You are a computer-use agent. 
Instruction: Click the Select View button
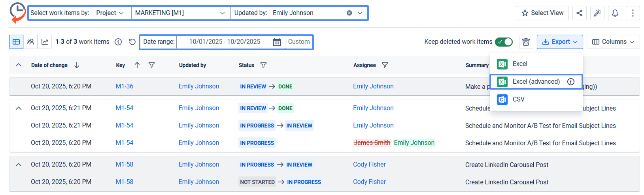[x=542, y=13]
